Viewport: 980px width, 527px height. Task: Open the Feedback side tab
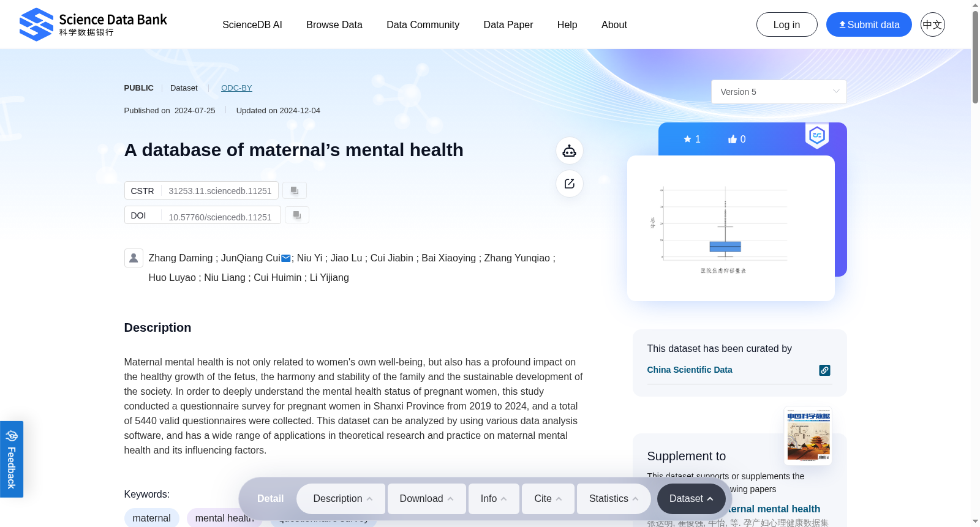12,459
